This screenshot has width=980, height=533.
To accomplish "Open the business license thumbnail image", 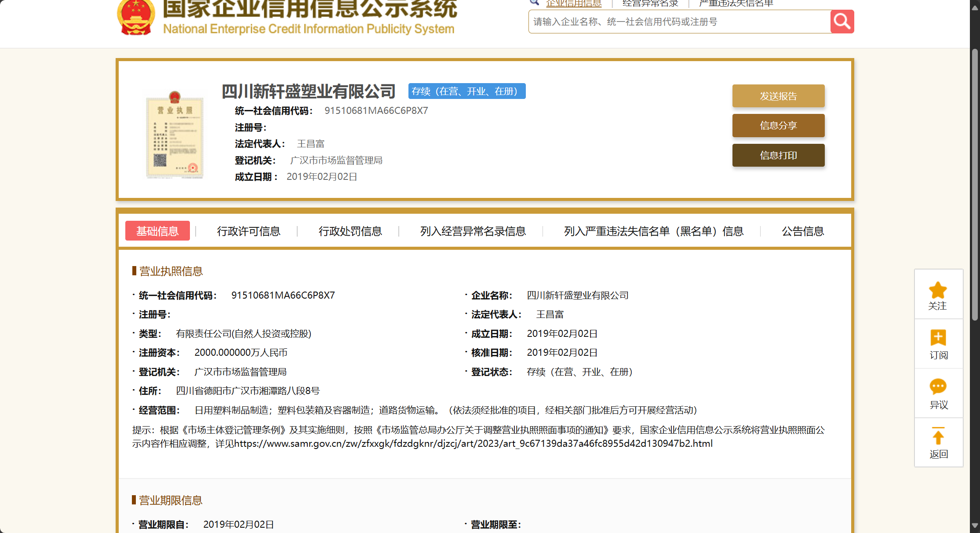I will point(175,135).
